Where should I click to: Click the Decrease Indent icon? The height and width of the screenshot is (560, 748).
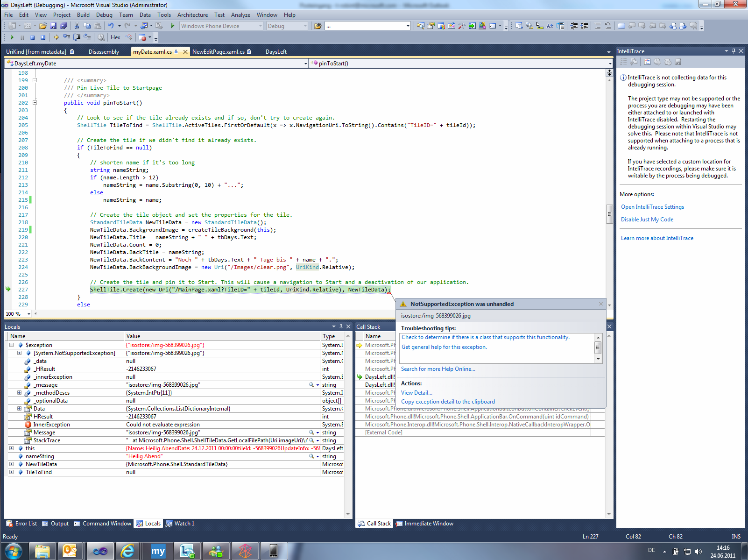[x=574, y=26]
